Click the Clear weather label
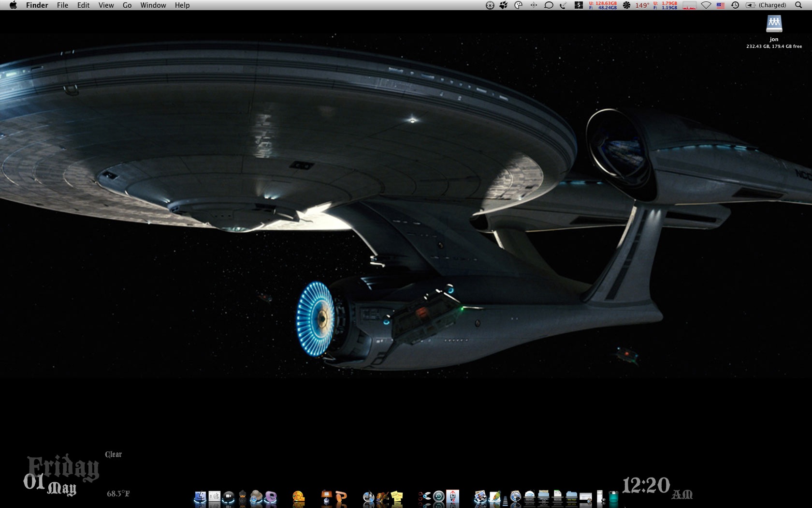The width and height of the screenshot is (812, 508). click(x=113, y=454)
